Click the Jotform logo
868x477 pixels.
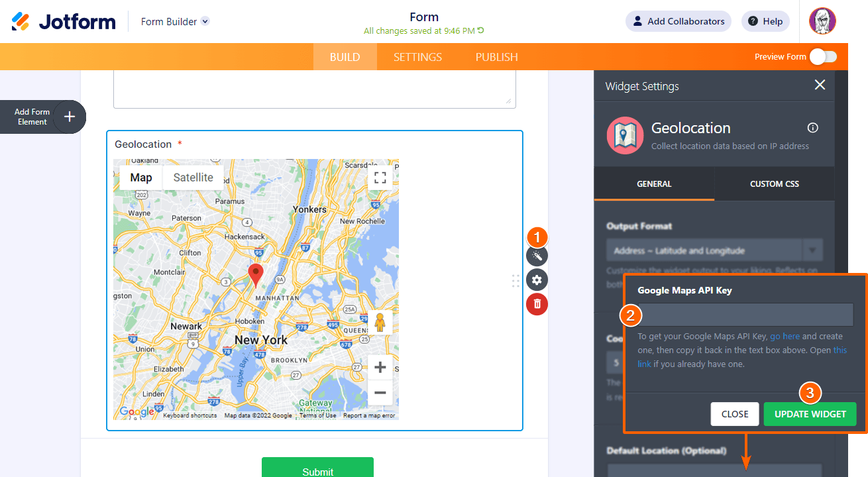pyautogui.click(x=64, y=21)
